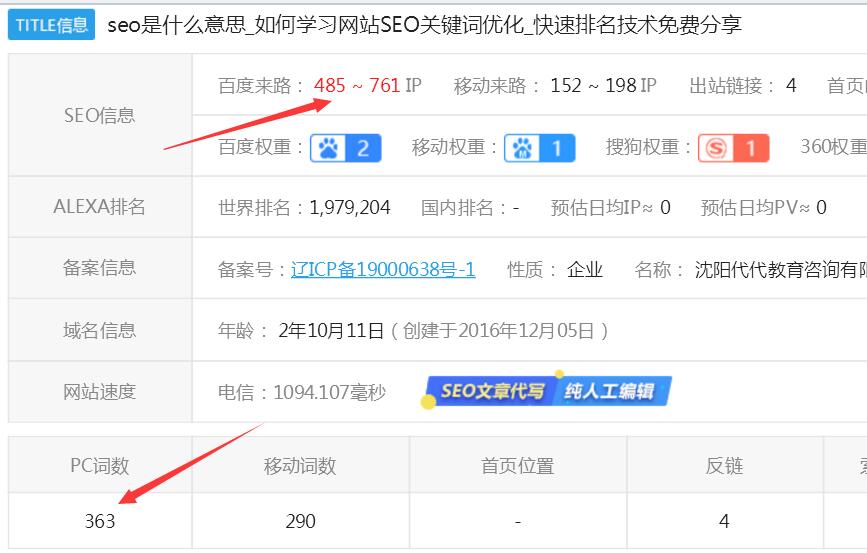Click the Sogou weight red badge showing 1
The image size is (867, 553).
coord(734,148)
